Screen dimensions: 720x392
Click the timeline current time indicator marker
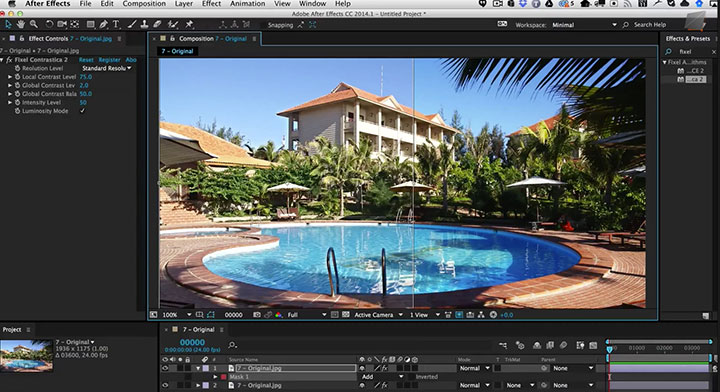(609, 349)
